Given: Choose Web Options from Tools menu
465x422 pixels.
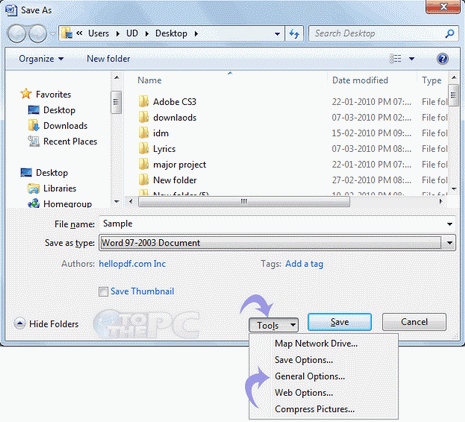Looking at the screenshot, I should click(x=304, y=392).
